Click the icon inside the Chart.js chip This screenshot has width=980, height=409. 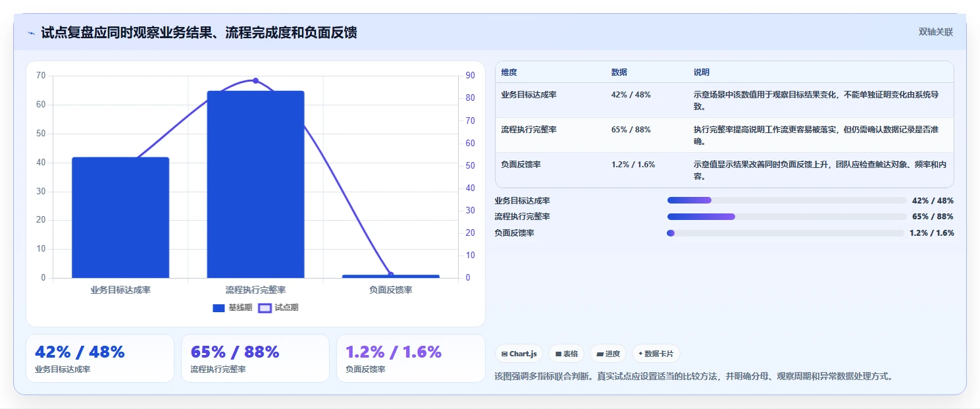pyautogui.click(x=504, y=354)
